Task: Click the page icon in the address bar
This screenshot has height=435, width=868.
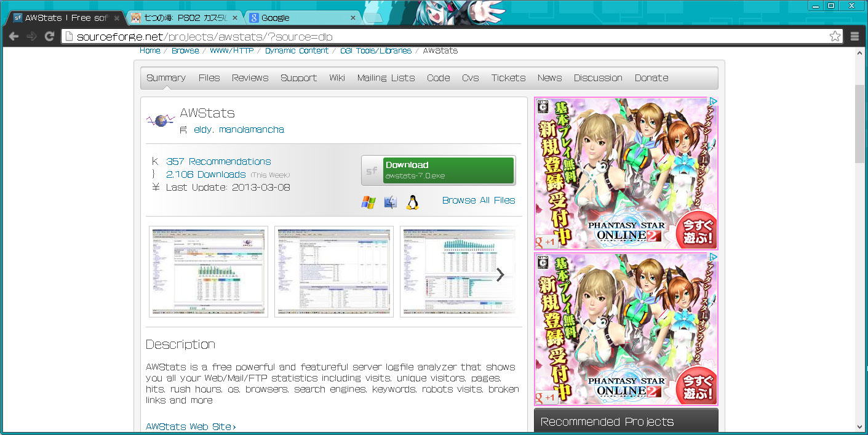Action: pyautogui.click(x=70, y=36)
